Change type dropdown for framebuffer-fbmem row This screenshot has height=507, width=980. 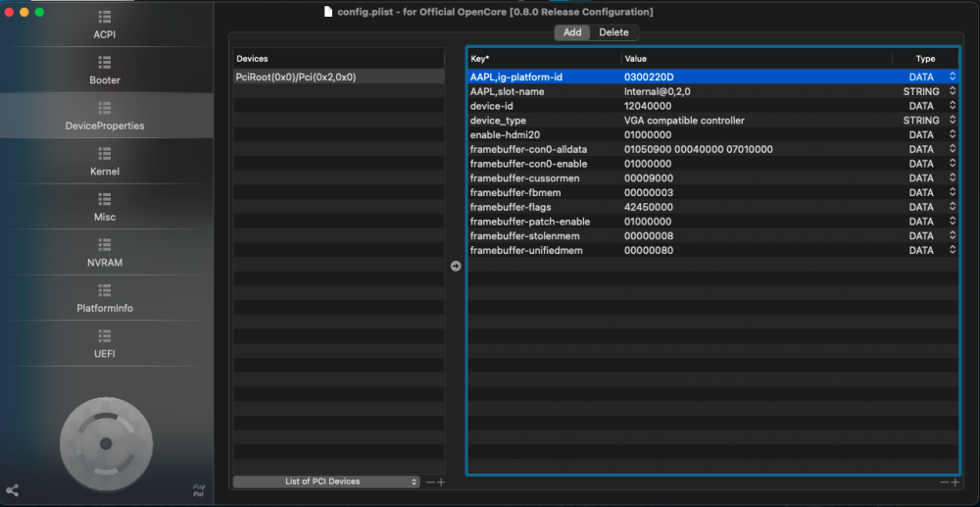[953, 192]
